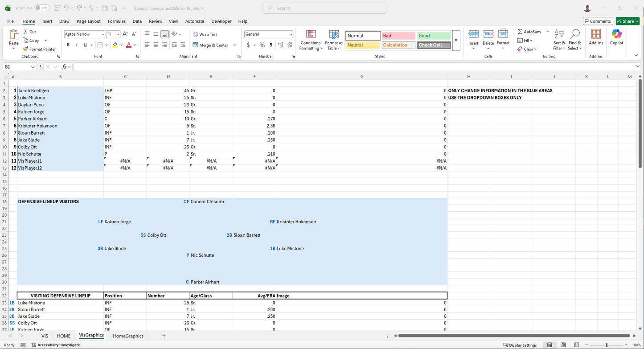This screenshot has height=349, width=644.
Task: Switch to Page Layout view
Action: [x=563, y=345]
